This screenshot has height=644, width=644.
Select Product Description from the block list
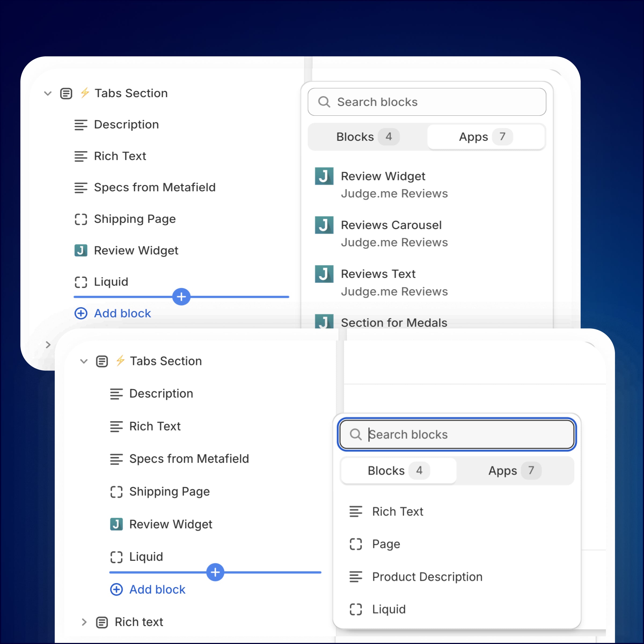[427, 577]
